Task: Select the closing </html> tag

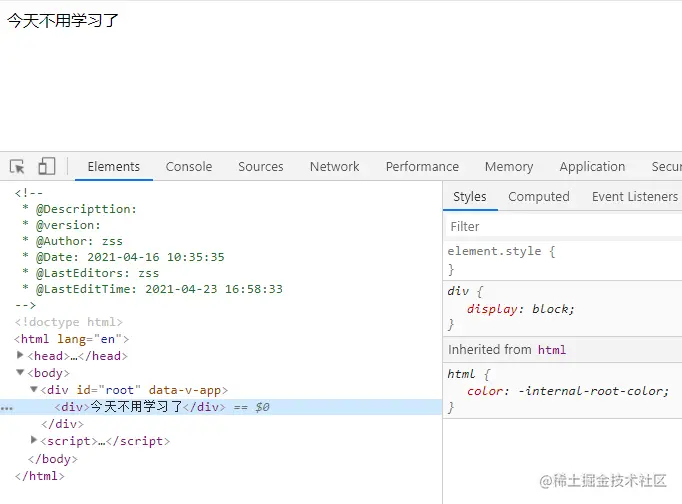Action: tap(40, 476)
